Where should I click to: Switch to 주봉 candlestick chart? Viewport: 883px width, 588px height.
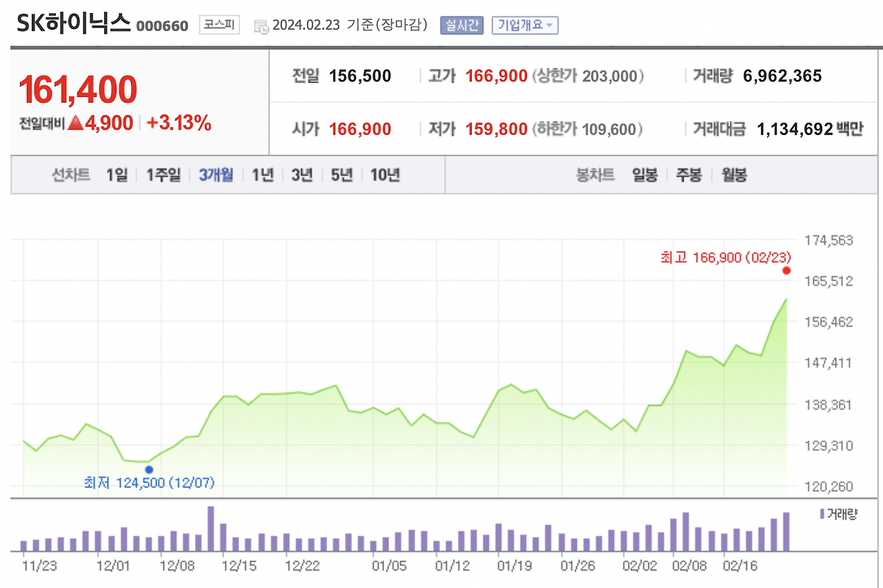click(688, 175)
